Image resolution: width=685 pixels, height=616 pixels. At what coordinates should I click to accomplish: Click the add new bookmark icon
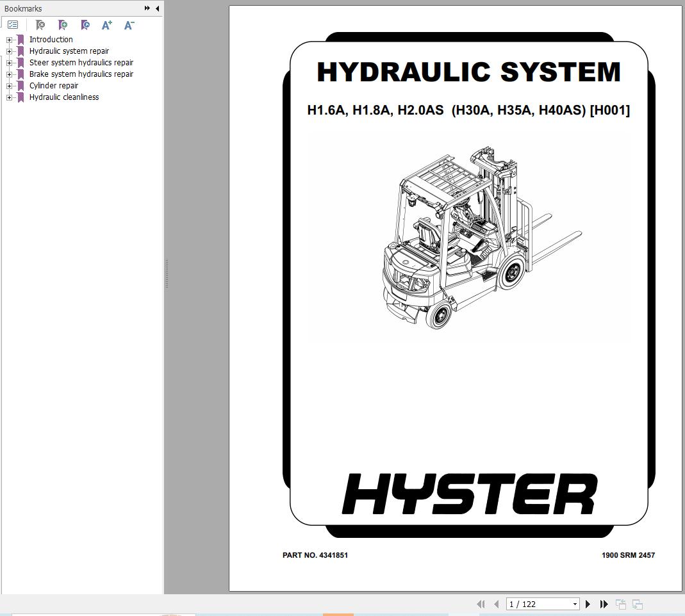62,25
